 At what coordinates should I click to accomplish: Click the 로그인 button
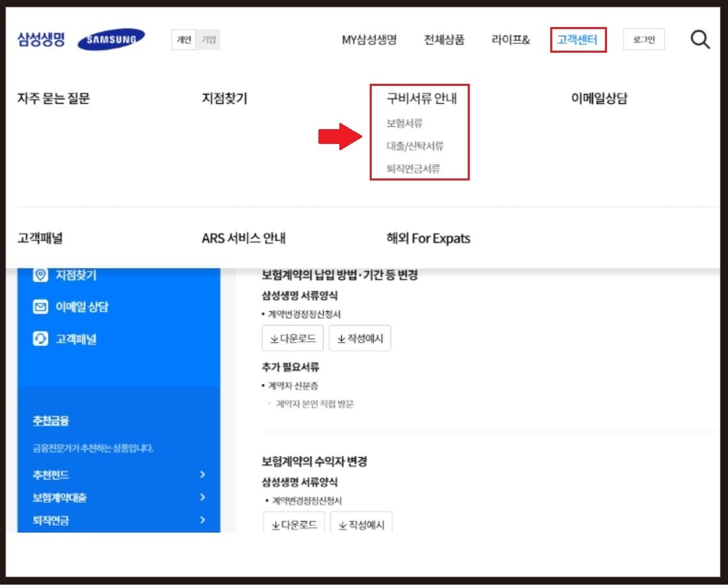642,39
